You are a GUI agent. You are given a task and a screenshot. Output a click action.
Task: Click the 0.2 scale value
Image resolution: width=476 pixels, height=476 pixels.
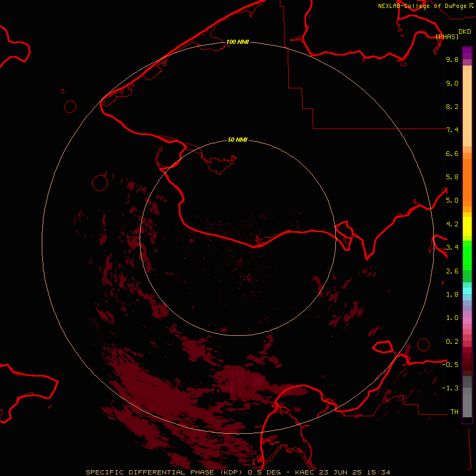pyautogui.click(x=452, y=342)
